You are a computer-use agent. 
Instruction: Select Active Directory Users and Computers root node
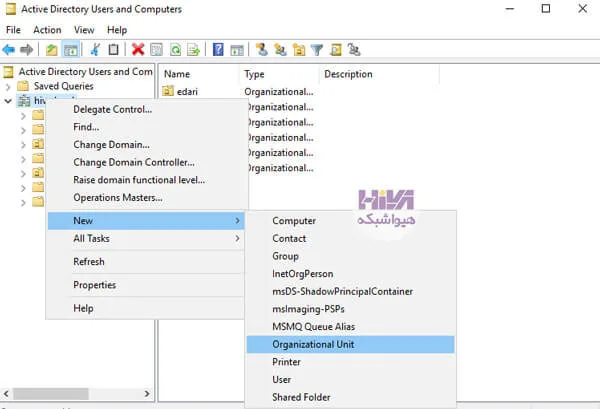click(x=85, y=72)
